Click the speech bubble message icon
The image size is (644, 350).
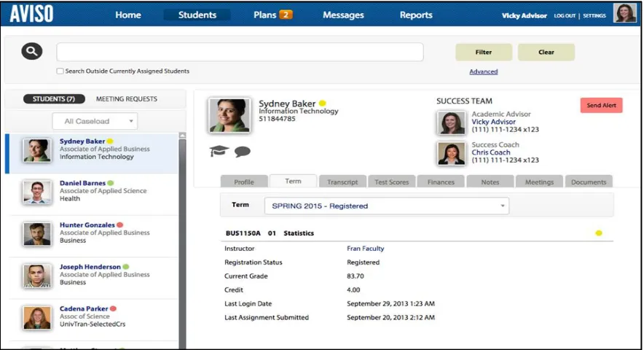(243, 152)
